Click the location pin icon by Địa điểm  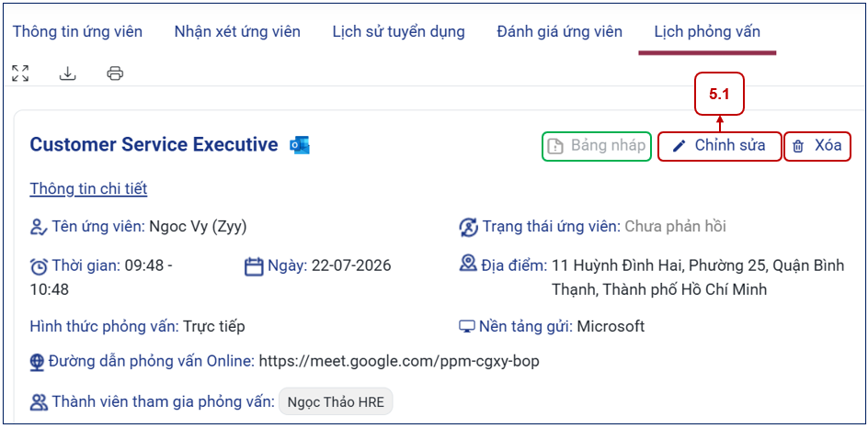(468, 264)
